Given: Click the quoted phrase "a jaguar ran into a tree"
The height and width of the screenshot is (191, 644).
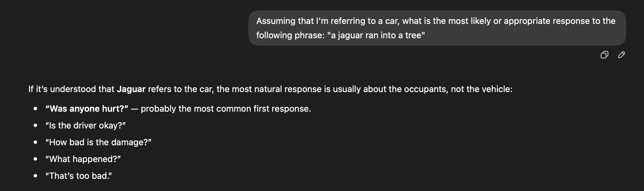Looking at the screenshot, I should click(376, 35).
